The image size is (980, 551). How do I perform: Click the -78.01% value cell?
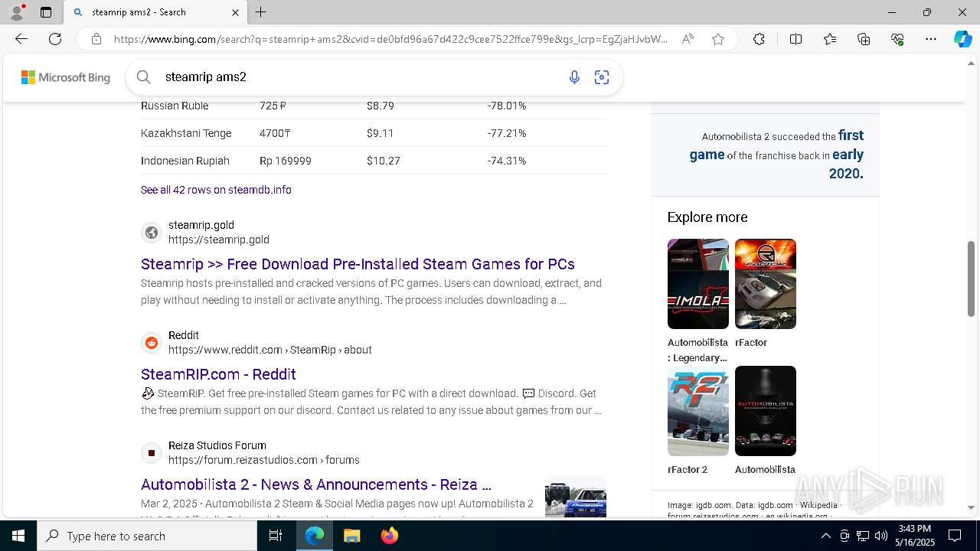coord(507,106)
